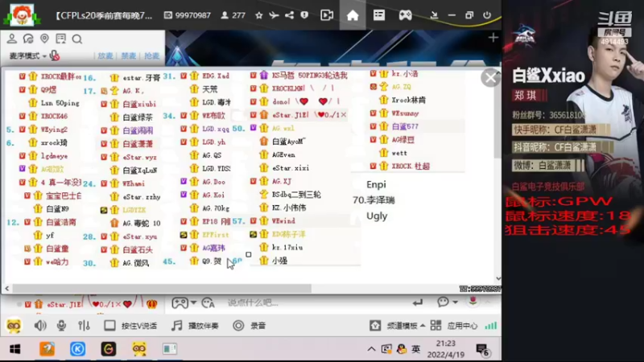Show hidden system tray icons
The image size is (644, 362).
[x=371, y=349]
